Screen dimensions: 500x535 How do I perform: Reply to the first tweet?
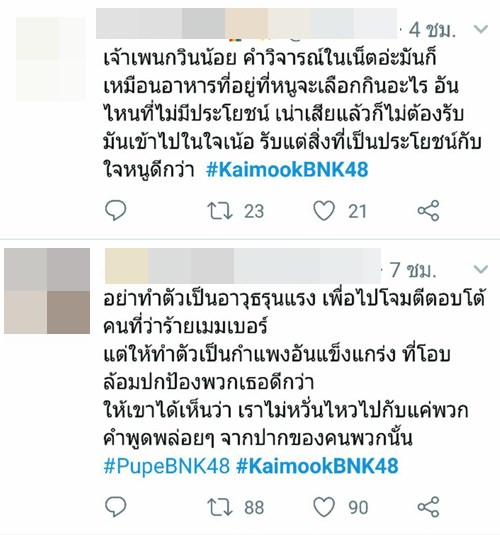click(116, 210)
